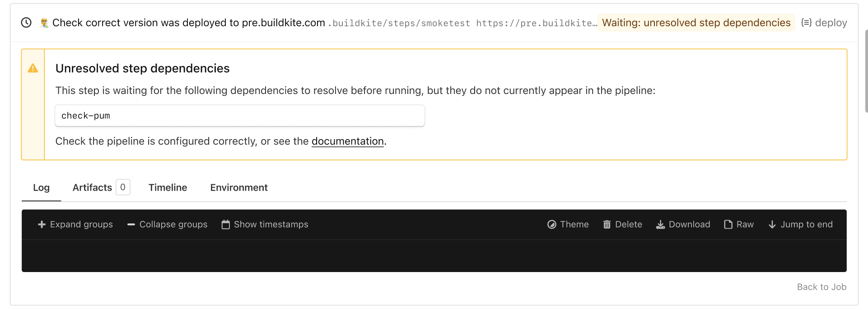Screen dimensions: 868x310
Task: Click the Theme palette icon
Action: pyautogui.click(x=551, y=225)
